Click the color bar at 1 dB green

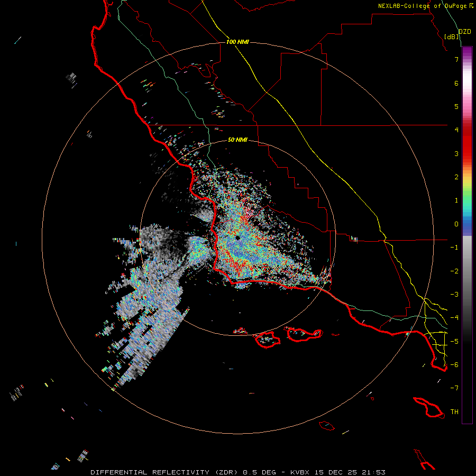(x=467, y=200)
